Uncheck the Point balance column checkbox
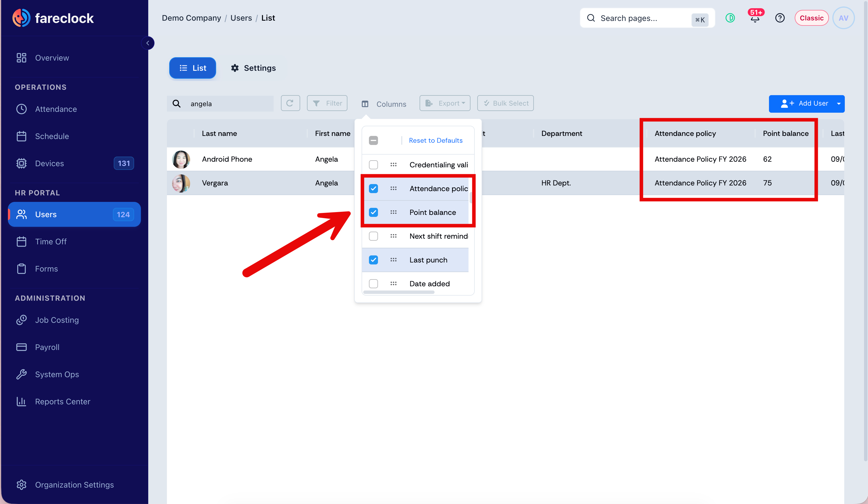The image size is (868, 504). coord(373,212)
